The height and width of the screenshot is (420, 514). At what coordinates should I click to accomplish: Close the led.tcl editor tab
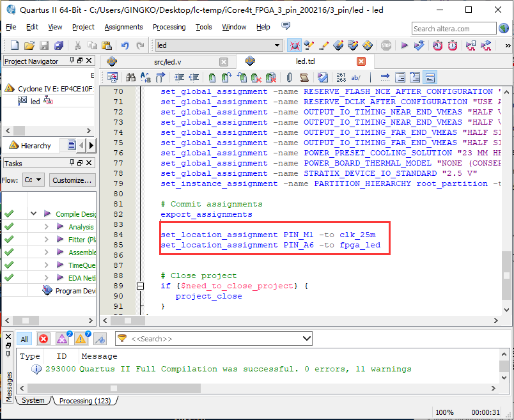point(361,61)
